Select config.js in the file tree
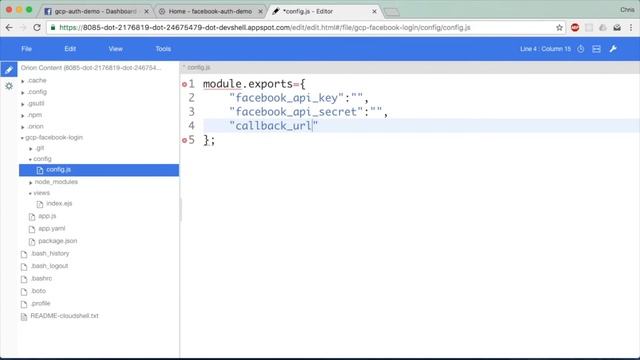The height and width of the screenshot is (360, 640). click(99, 170)
